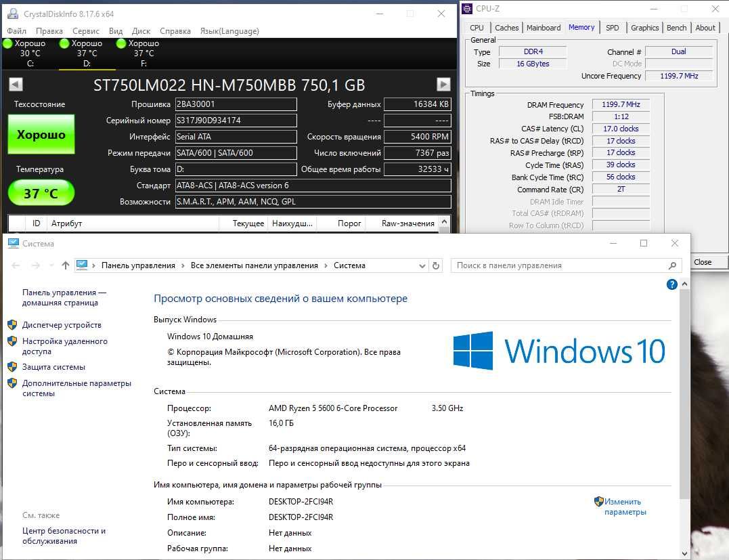729x560 pixels.
Task: Open the Вид menu
Action: tap(116, 31)
